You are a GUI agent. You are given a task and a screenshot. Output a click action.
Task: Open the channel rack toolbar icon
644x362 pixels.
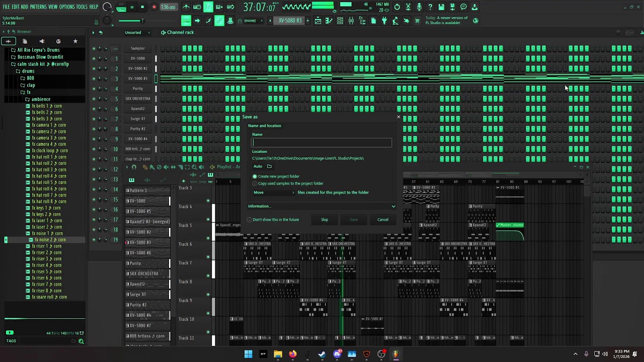[x=340, y=21]
